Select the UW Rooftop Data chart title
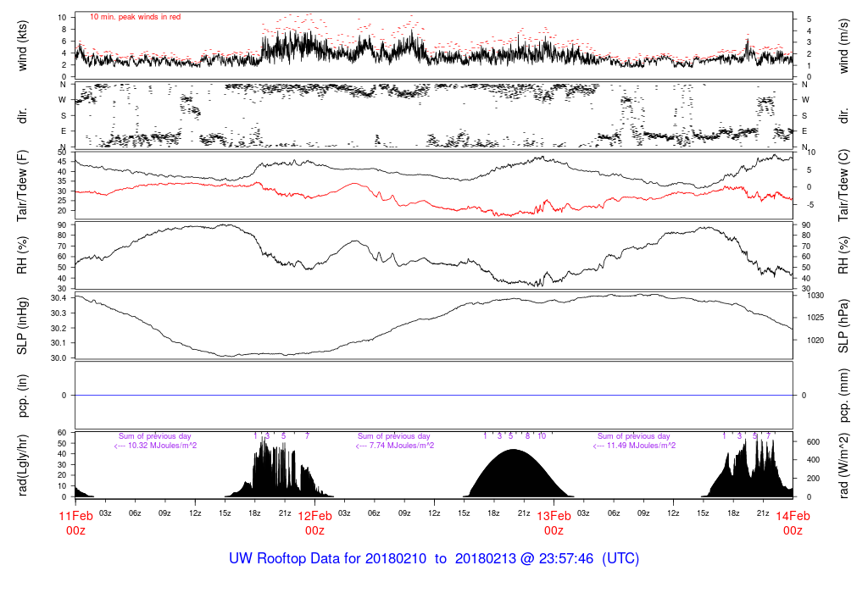Viewport: 868px width, 593px height. click(x=434, y=558)
